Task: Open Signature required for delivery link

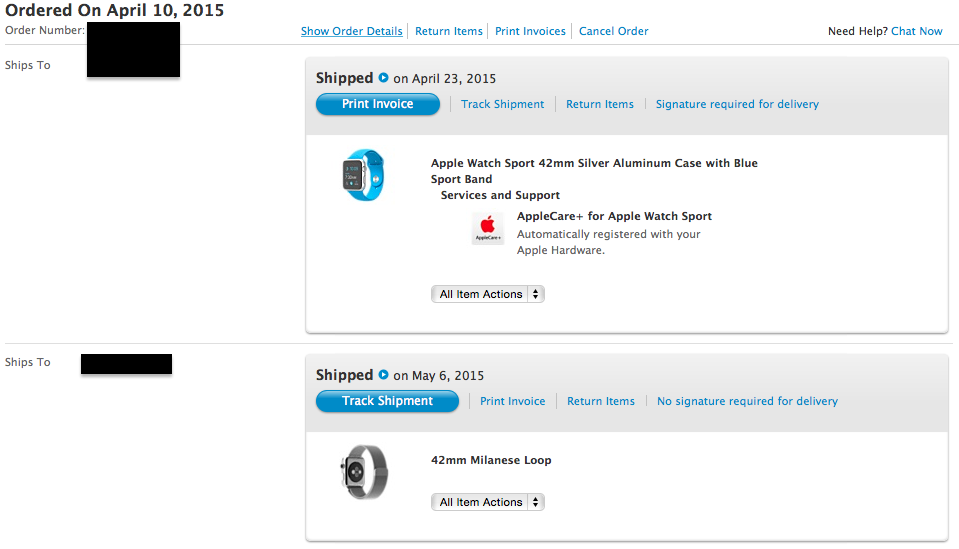Action: [737, 104]
